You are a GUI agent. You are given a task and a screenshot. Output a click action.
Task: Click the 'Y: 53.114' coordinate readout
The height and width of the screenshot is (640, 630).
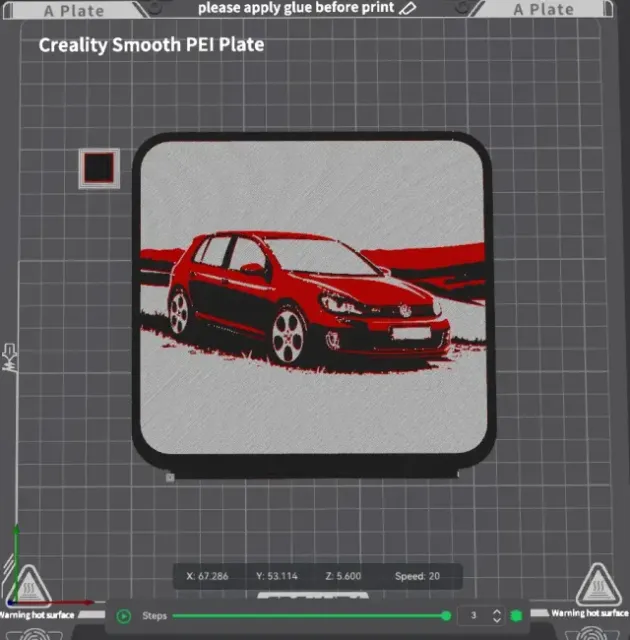277,576
